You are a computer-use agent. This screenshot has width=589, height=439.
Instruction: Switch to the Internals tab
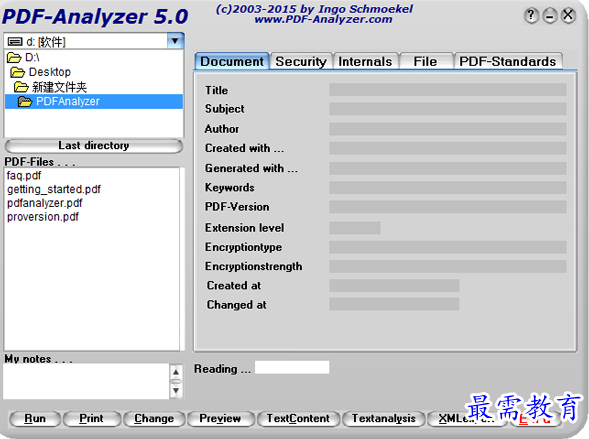pyautogui.click(x=365, y=62)
